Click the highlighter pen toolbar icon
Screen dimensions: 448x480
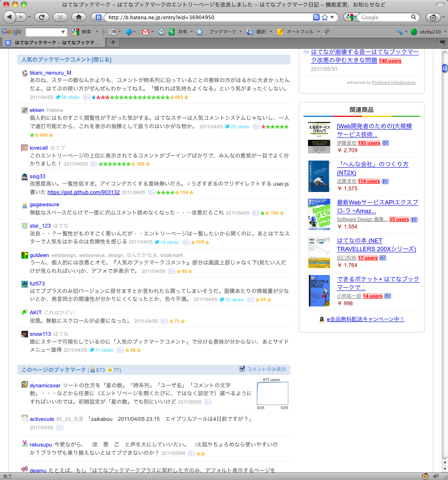point(326,31)
